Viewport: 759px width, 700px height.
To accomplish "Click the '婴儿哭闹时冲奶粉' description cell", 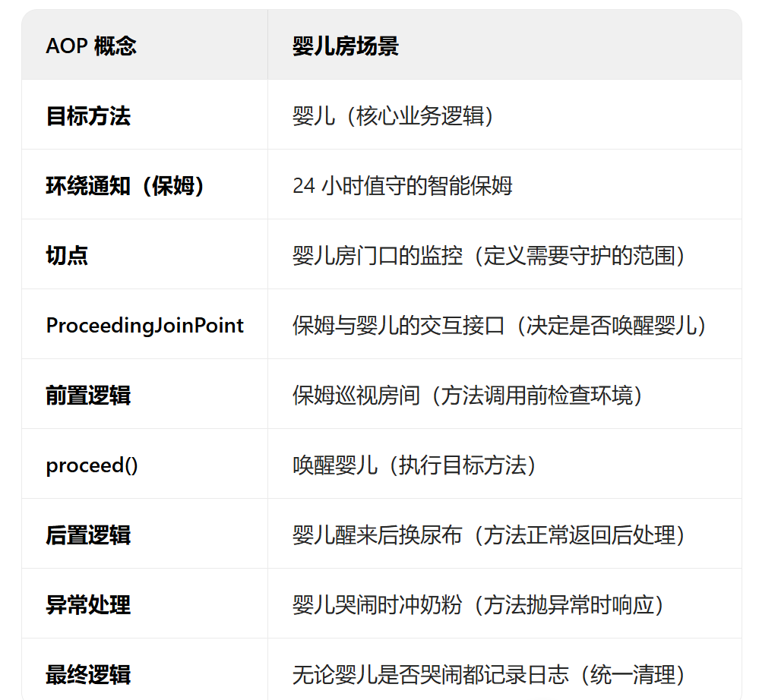I will pos(505,604).
